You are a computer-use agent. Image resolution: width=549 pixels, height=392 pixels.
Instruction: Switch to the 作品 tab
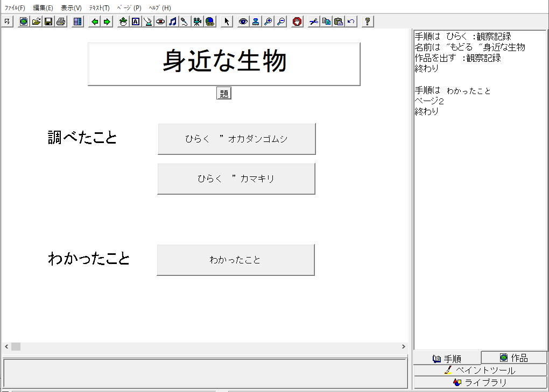pyautogui.click(x=514, y=358)
